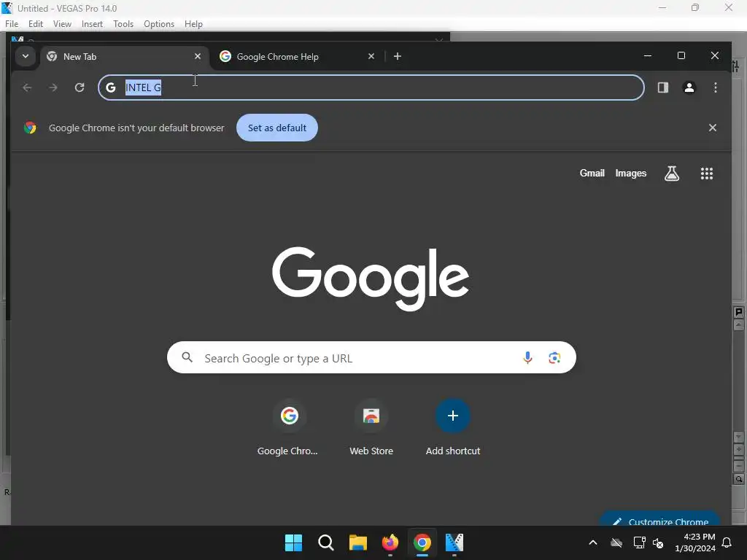Screen dimensions: 747x560
Task: Go back in Chrome history
Action: click(x=27, y=87)
